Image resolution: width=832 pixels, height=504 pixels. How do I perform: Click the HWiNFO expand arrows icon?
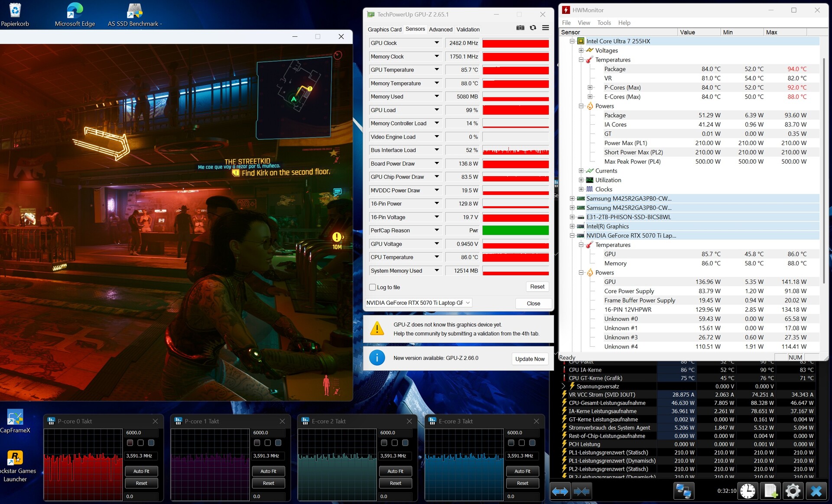[x=560, y=491]
